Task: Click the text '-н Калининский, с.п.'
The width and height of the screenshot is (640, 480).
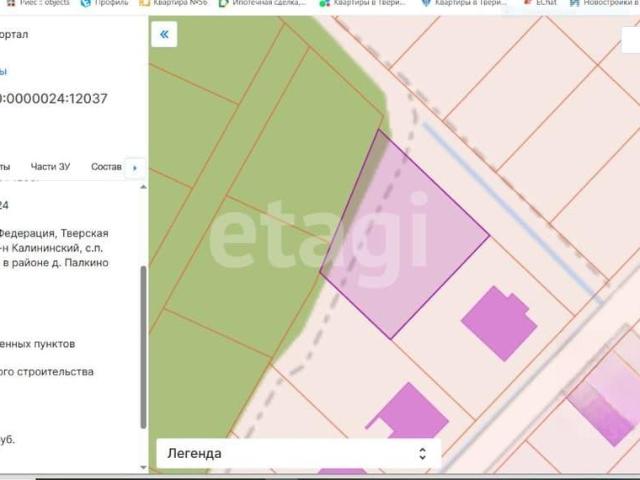Action: click(51, 248)
